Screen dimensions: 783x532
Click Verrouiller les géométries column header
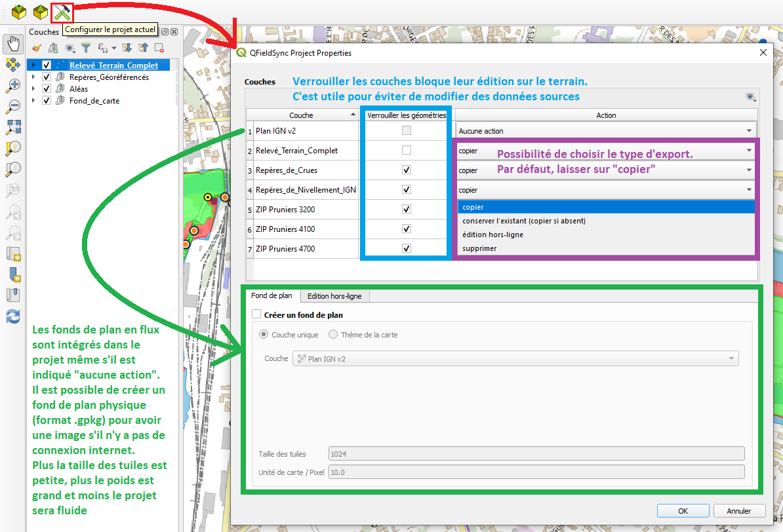407,115
